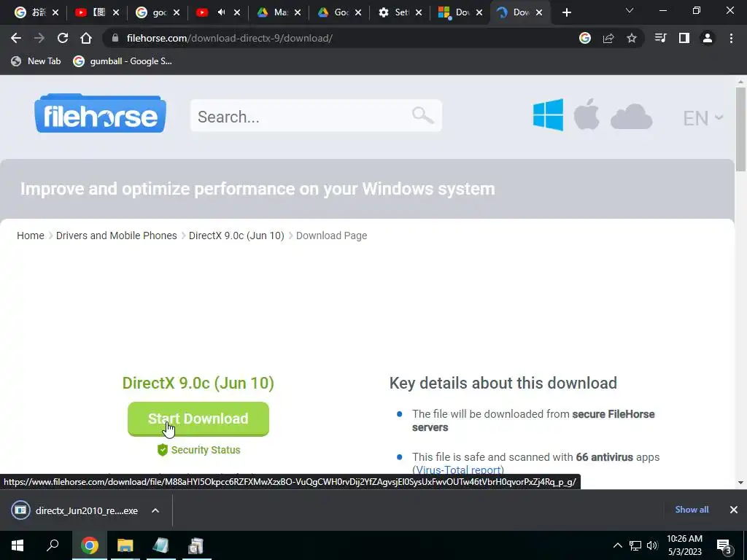Bookmark this page with the star

632,38
